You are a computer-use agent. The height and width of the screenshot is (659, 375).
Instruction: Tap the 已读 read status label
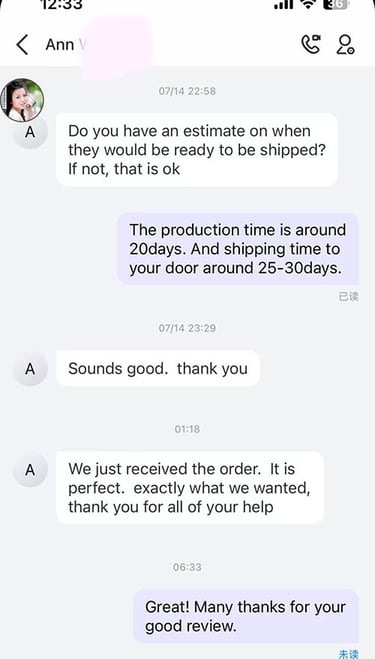349,297
